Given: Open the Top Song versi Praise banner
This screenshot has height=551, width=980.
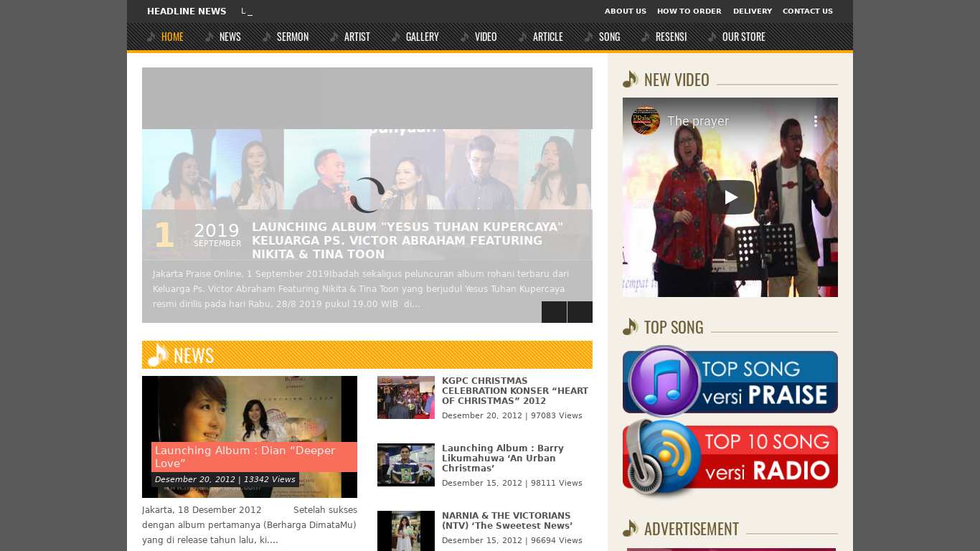Looking at the screenshot, I should pos(730,381).
